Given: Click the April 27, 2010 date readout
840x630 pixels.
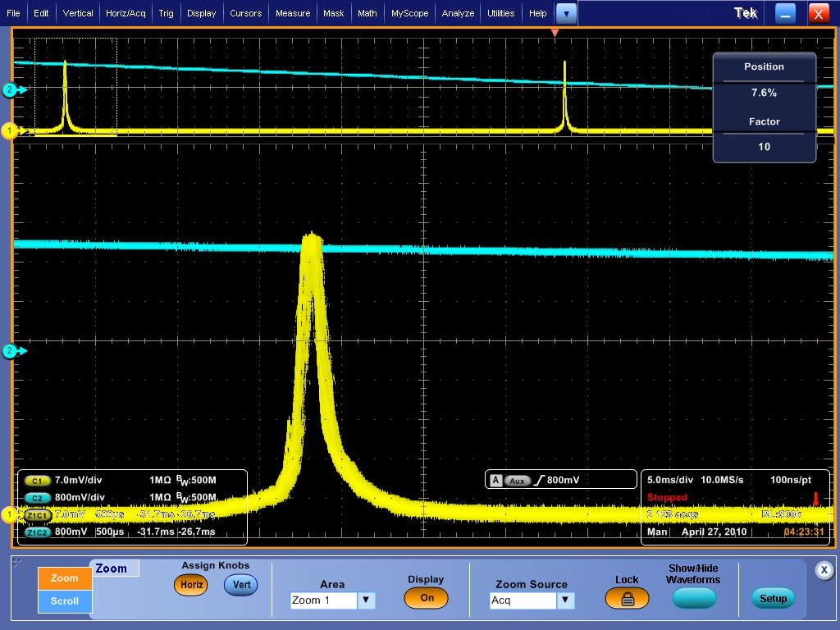Looking at the screenshot, I should coord(714,532).
